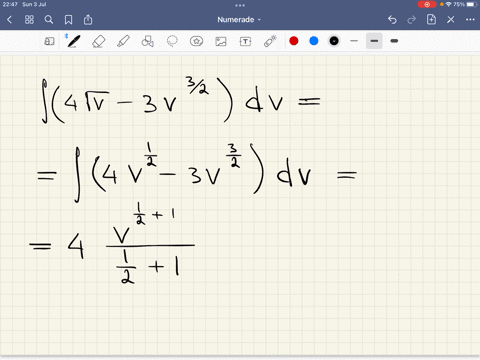Open the Elements sticker tool
The image size is (480, 360).
(196, 41)
